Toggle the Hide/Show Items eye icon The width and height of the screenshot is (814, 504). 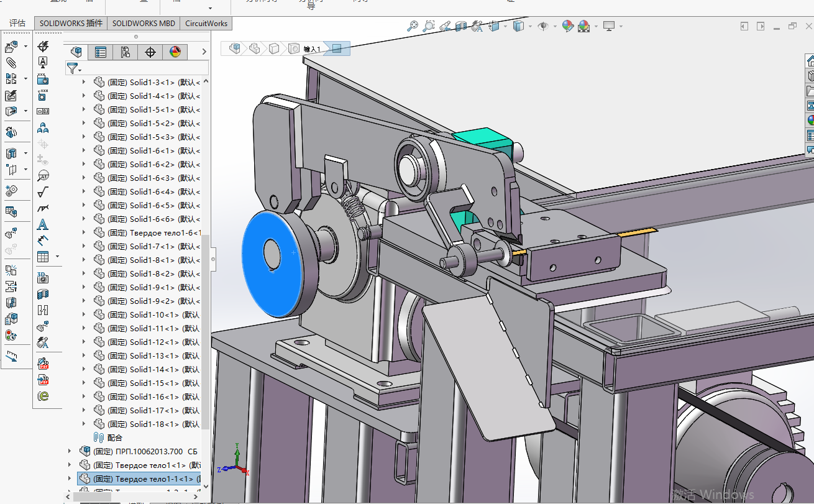[x=542, y=26]
